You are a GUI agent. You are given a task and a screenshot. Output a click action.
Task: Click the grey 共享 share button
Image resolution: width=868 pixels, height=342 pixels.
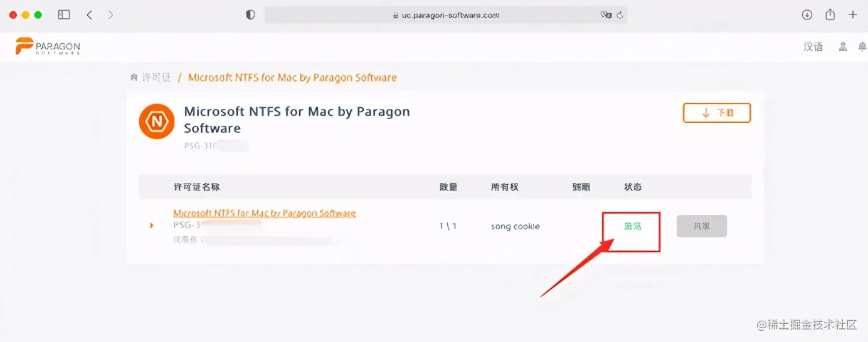702,226
